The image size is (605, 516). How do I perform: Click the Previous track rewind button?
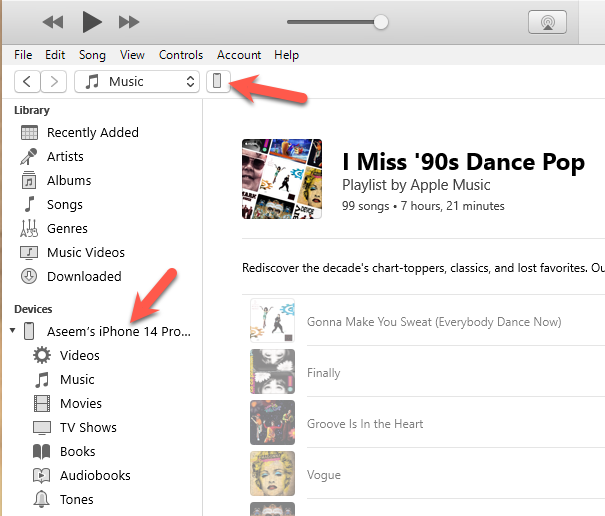click(x=53, y=22)
